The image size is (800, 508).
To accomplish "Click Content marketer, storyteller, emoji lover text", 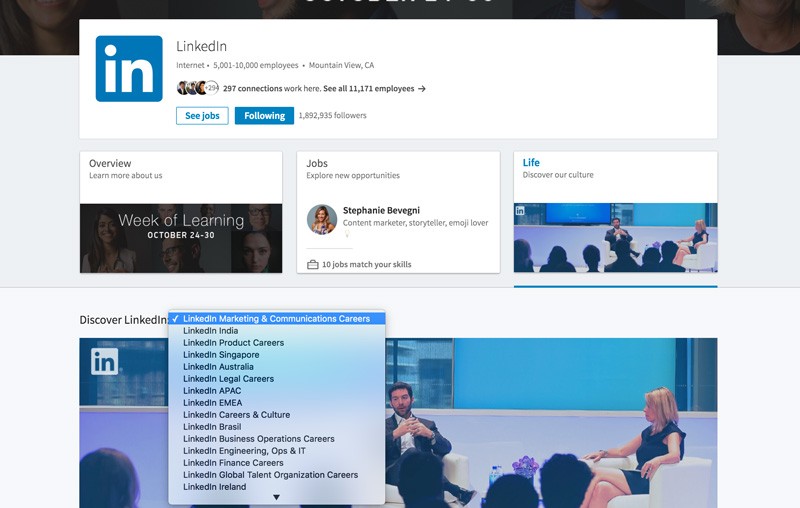I will (415, 223).
